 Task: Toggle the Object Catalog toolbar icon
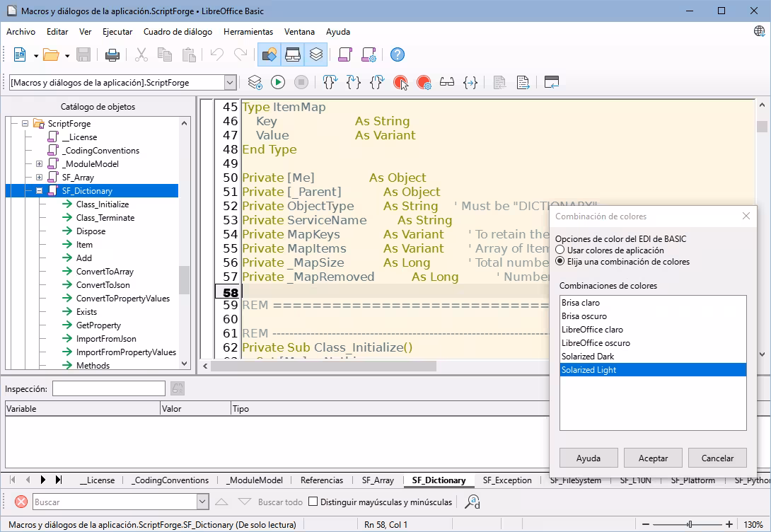click(269, 54)
